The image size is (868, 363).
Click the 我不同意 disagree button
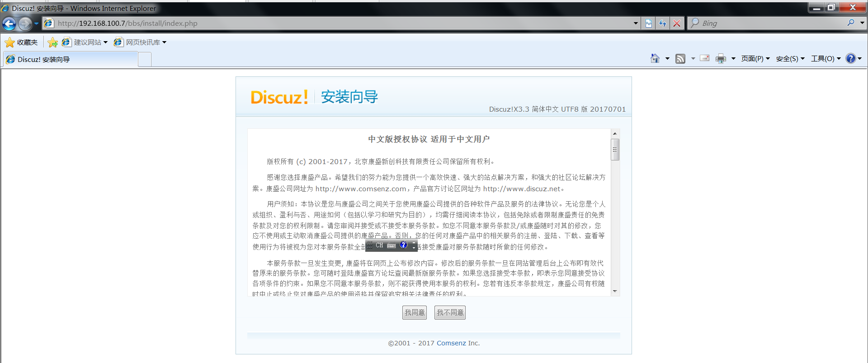450,312
